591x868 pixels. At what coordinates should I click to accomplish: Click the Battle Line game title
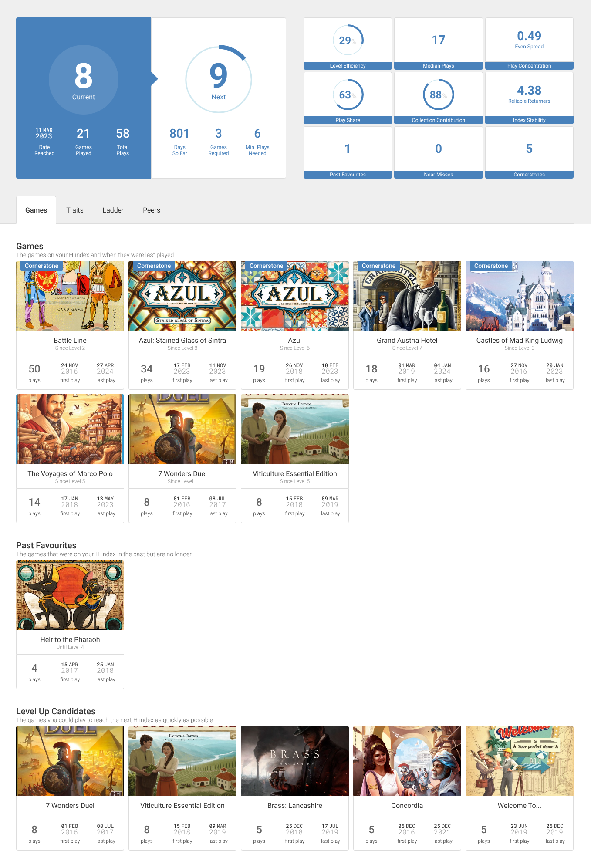(70, 340)
